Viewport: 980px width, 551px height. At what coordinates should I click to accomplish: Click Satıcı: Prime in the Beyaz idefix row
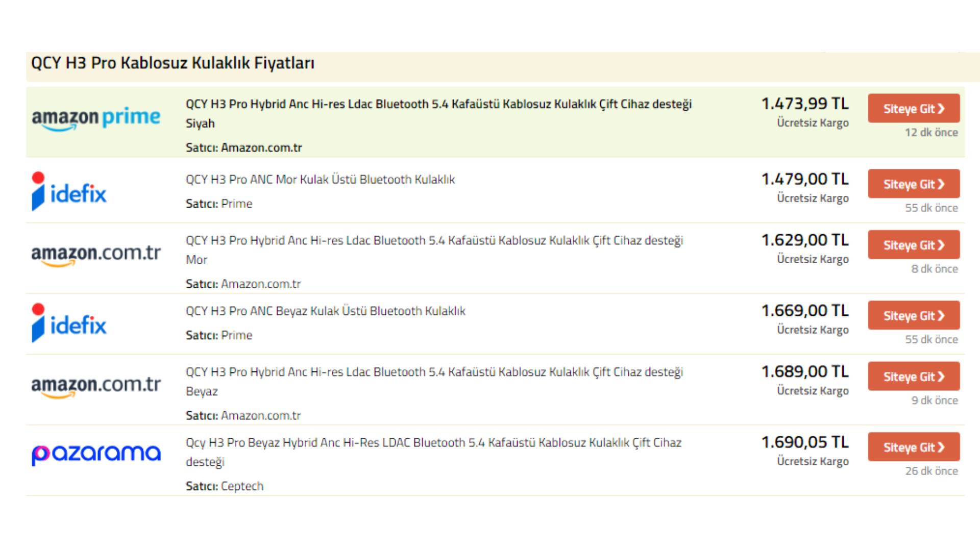click(219, 335)
